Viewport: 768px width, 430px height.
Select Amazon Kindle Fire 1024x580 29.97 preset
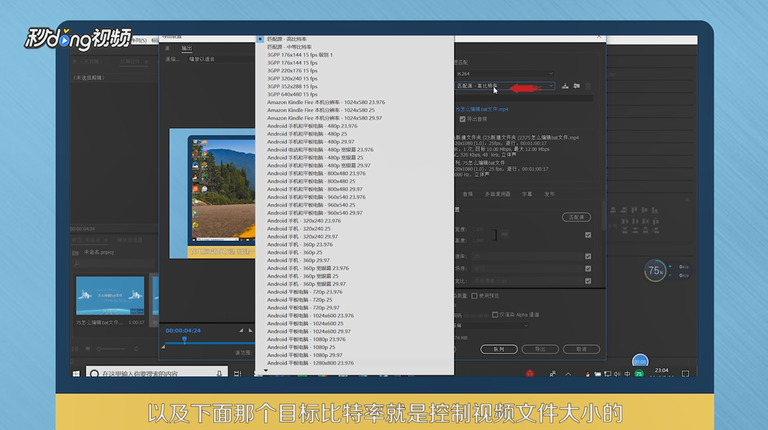point(355,118)
